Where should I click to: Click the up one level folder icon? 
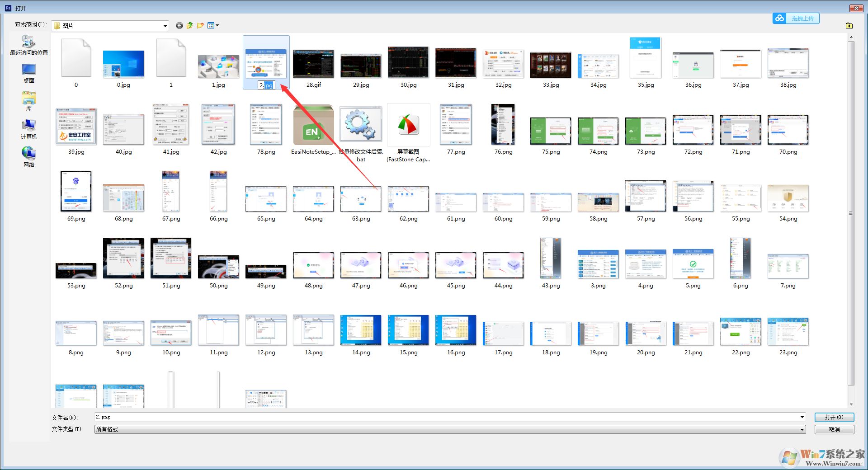pyautogui.click(x=189, y=25)
